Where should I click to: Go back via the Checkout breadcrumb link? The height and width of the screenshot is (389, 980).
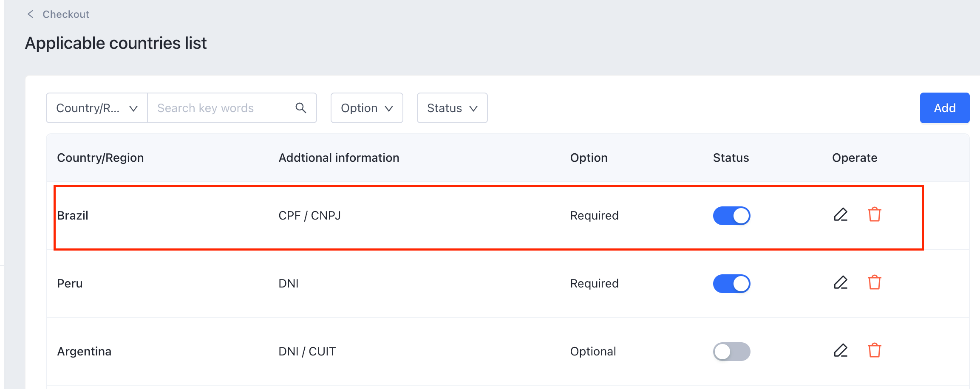click(66, 14)
